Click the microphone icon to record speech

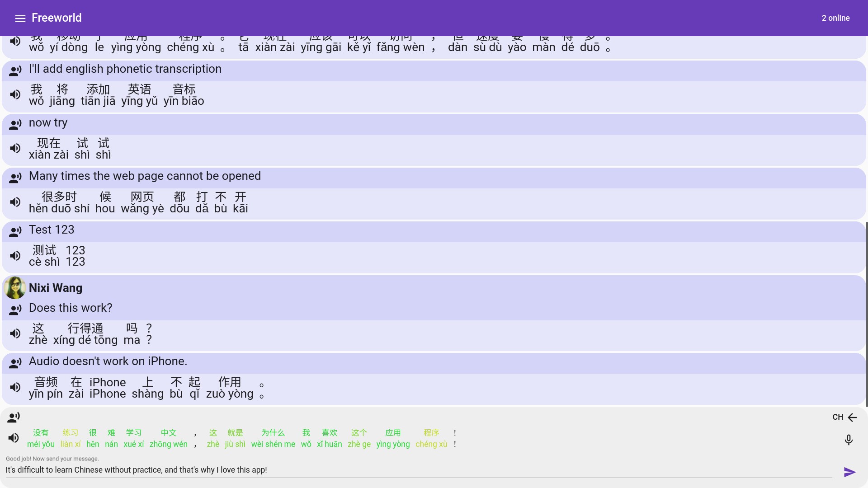click(849, 440)
